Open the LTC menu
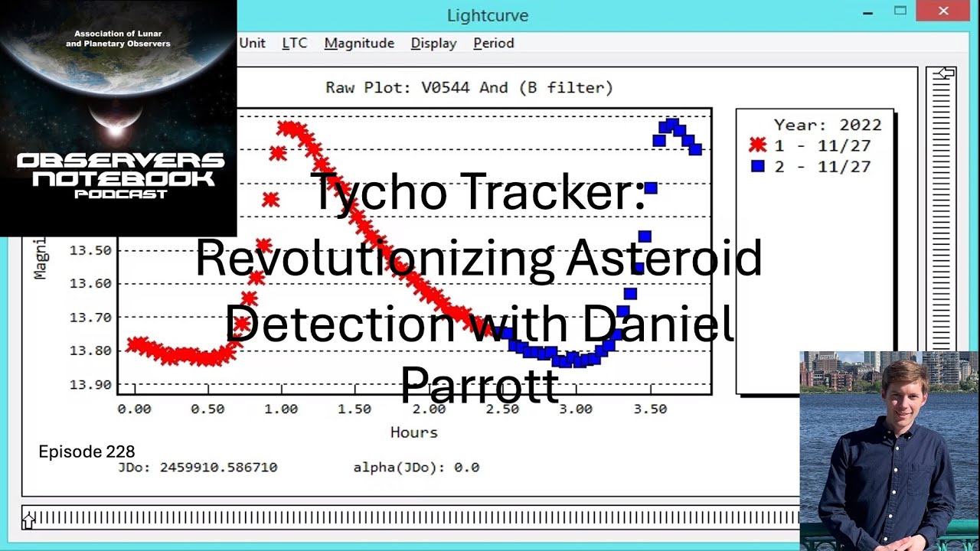Image resolution: width=980 pixels, height=551 pixels. 294,43
